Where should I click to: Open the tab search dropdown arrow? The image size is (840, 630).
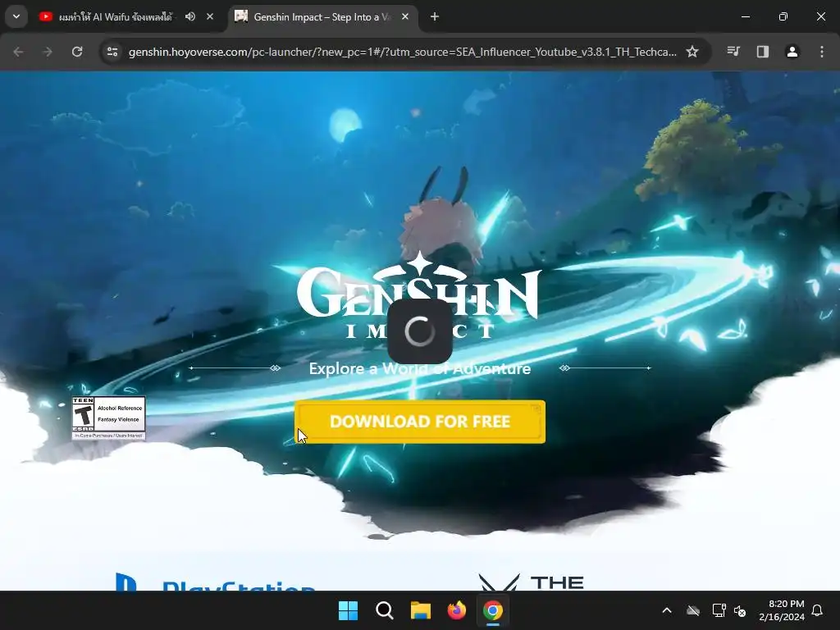click(x=16, y=16)
